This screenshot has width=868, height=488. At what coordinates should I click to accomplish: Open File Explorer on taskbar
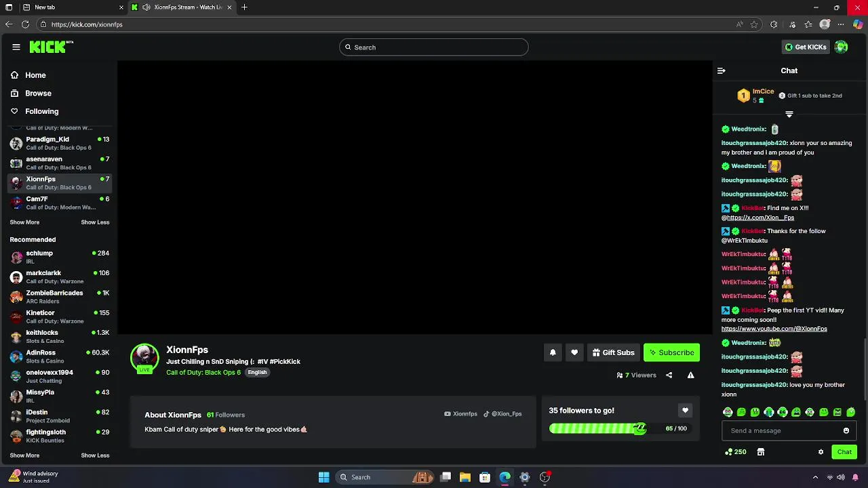click(465, 477)
